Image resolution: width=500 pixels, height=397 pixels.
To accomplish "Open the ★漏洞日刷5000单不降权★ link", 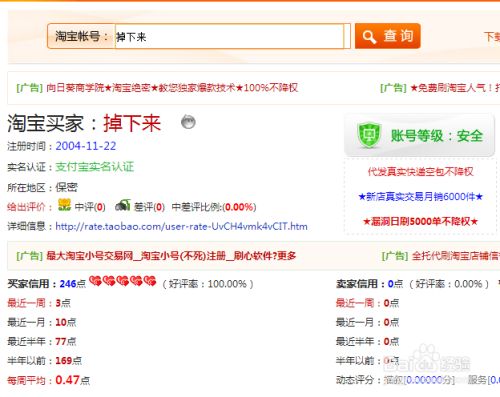I will (x=420, y=221).
